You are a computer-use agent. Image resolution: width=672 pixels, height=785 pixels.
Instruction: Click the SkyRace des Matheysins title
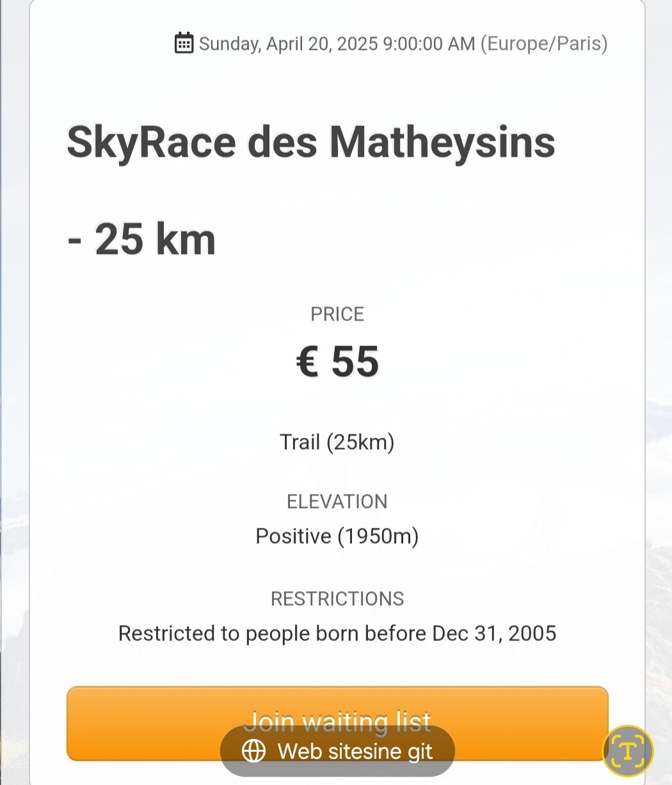[311, 142]
